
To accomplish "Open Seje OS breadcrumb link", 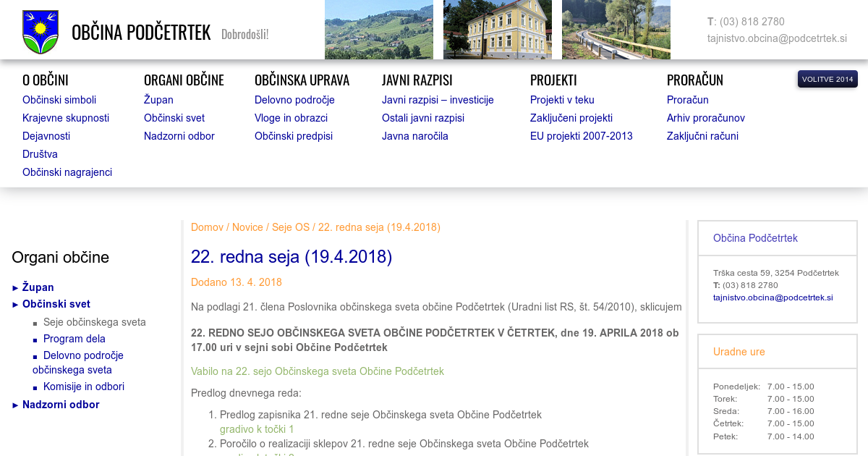I will (291, 227).
